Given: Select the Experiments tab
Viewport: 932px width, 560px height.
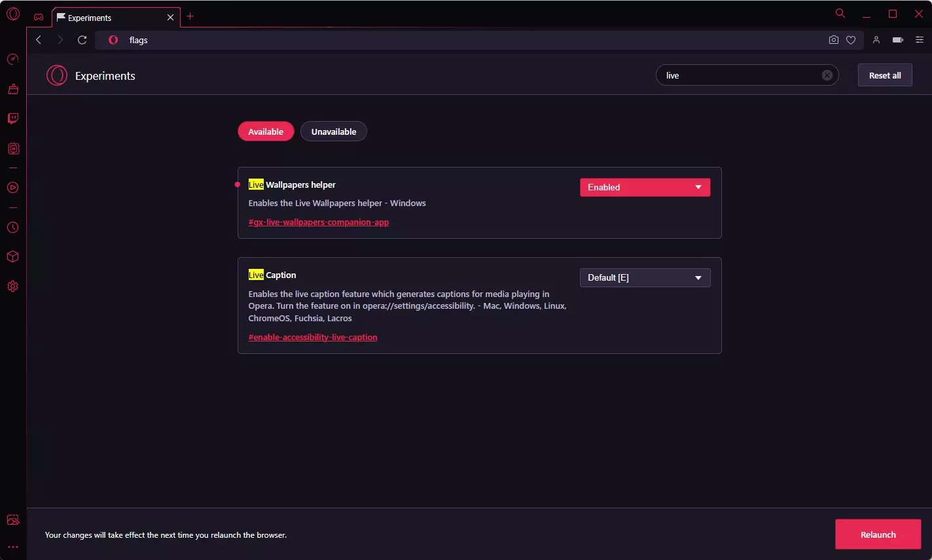Looking at the screenshot, I should click(116, 18).
